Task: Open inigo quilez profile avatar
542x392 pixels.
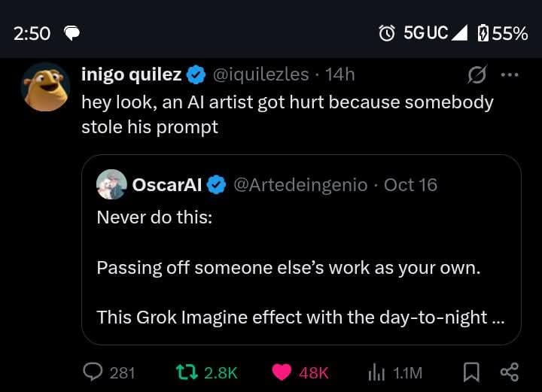Action: pyautogui.click(x=45, y=87)
